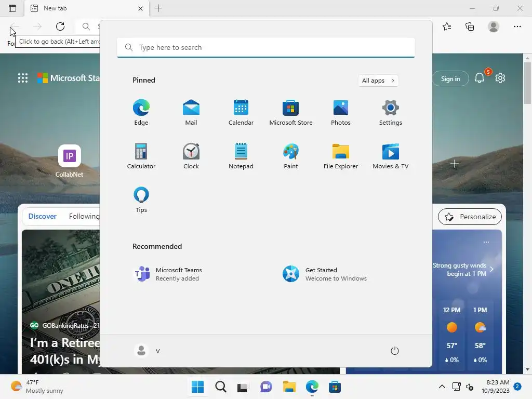Click Sign in on the new tab page
The width and height of the screenshot is (532, 399).
click(x=450, y=79)
